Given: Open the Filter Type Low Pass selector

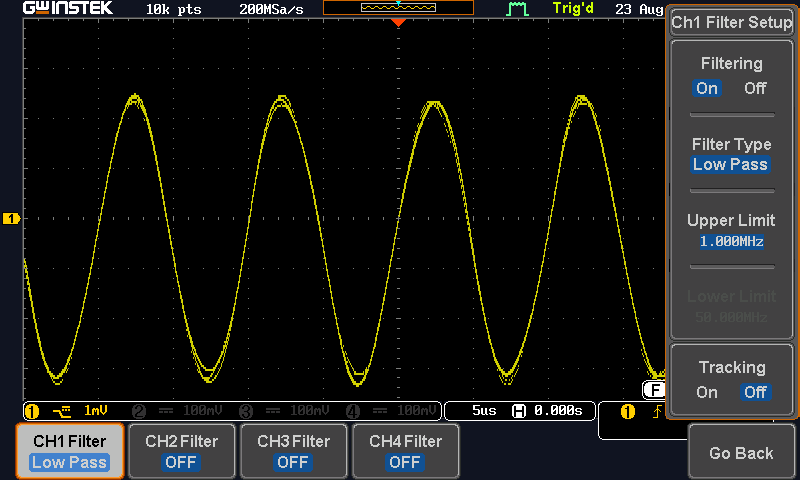Looking at the screenshot, I should 731,156.
